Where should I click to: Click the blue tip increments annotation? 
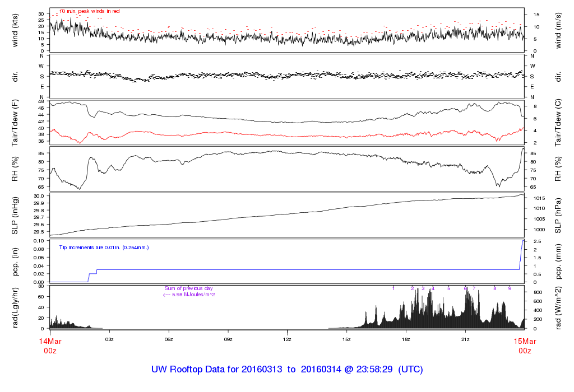104,247
